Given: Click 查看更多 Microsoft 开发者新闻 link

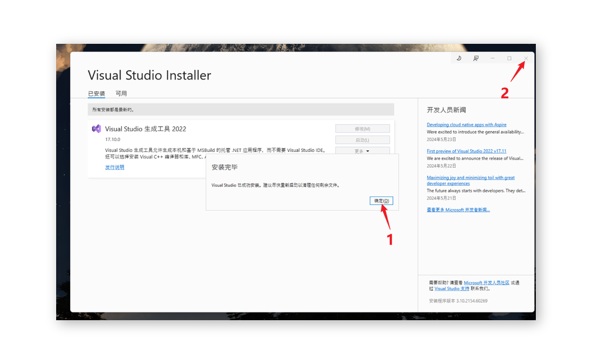Looking at the screenshot, I should click(458, 209).
